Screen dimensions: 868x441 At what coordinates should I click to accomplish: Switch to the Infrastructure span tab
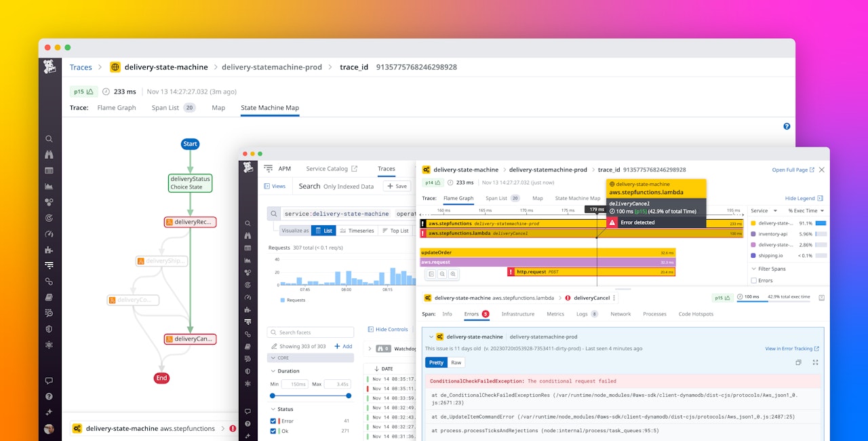click(x=517, y=314)
